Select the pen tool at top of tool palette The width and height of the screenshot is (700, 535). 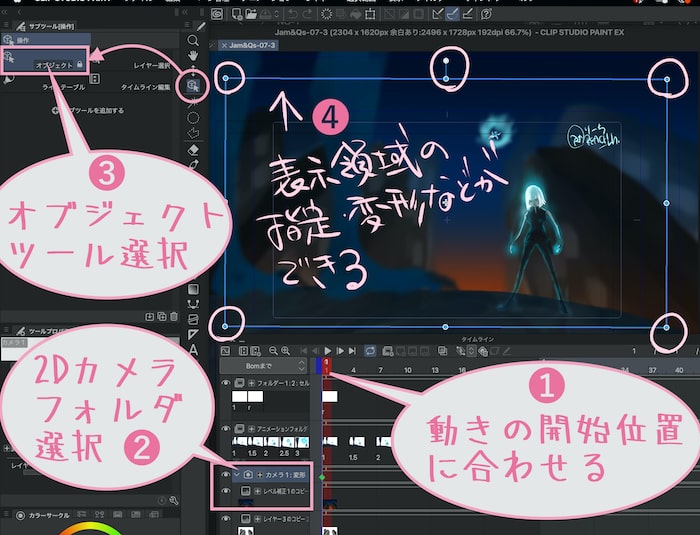(x=201, y=27)
